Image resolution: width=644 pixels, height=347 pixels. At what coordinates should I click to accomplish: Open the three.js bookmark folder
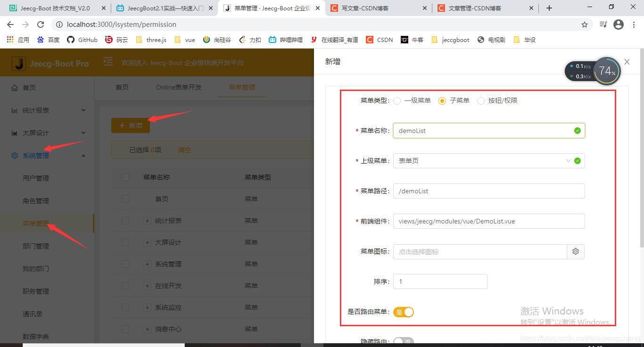151,40
